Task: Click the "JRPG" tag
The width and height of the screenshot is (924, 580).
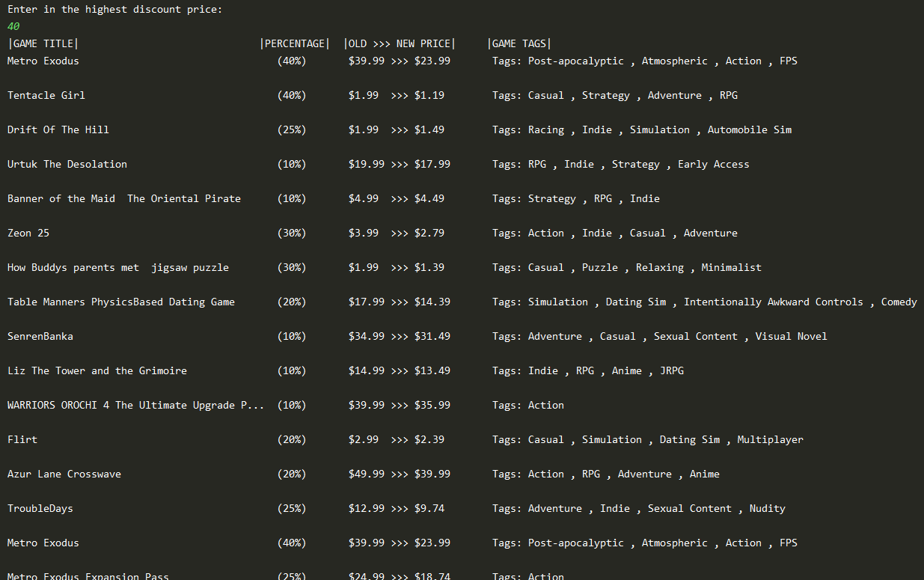Action: pyautogui.click(x=672, y=370)
